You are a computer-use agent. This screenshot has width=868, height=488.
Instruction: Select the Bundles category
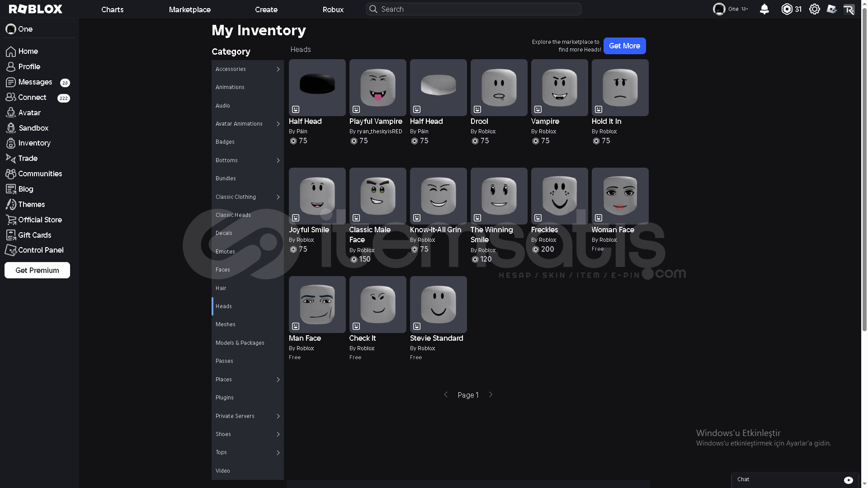tap(248, 178)
